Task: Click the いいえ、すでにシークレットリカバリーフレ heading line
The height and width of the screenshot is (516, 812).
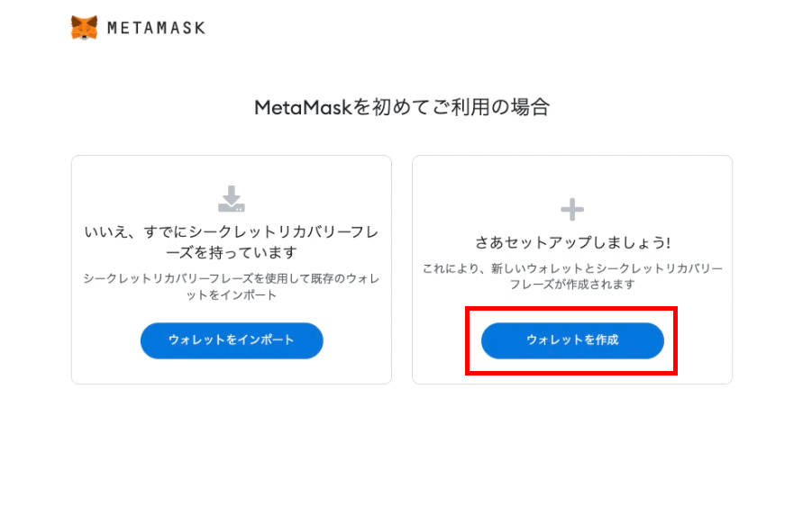Action: coord(232,231)
